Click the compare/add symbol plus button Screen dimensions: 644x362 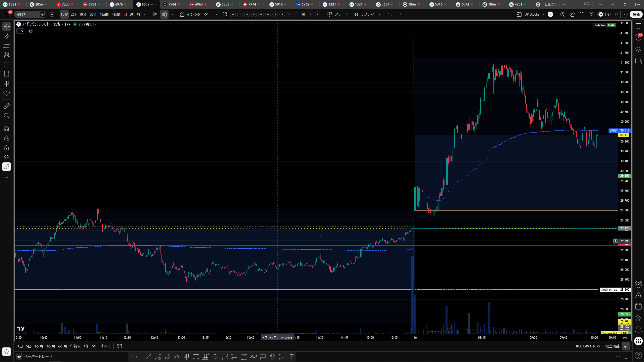click(x=52, y=14)
